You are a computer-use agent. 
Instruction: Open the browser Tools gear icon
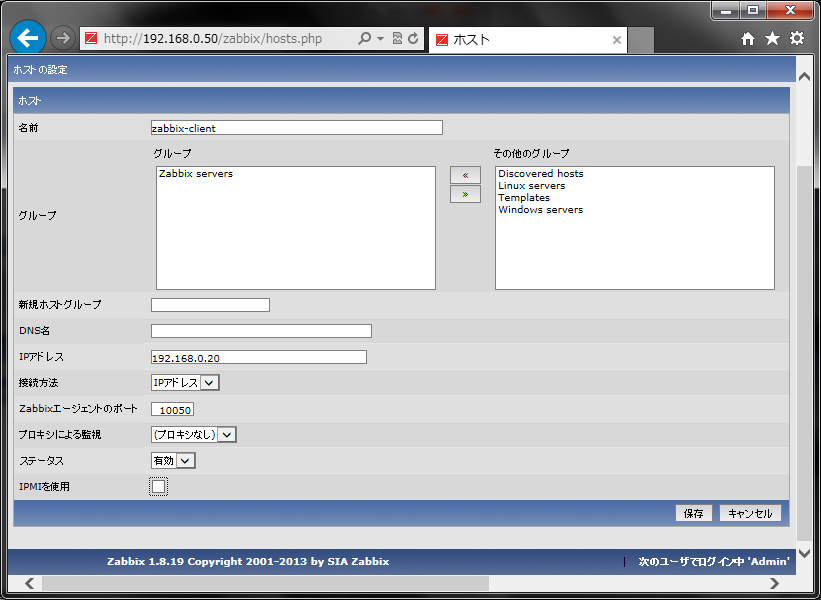pyautogui.click(x=797, y=38)
